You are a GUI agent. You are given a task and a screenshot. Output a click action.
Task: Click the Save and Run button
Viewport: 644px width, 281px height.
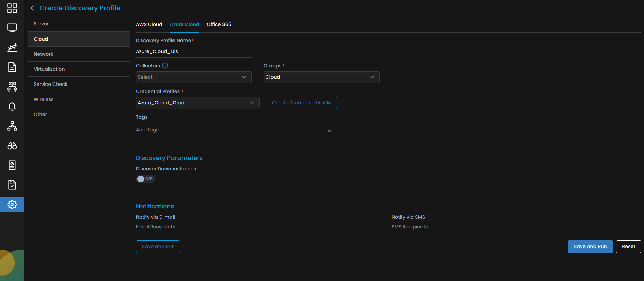point(590,247)
